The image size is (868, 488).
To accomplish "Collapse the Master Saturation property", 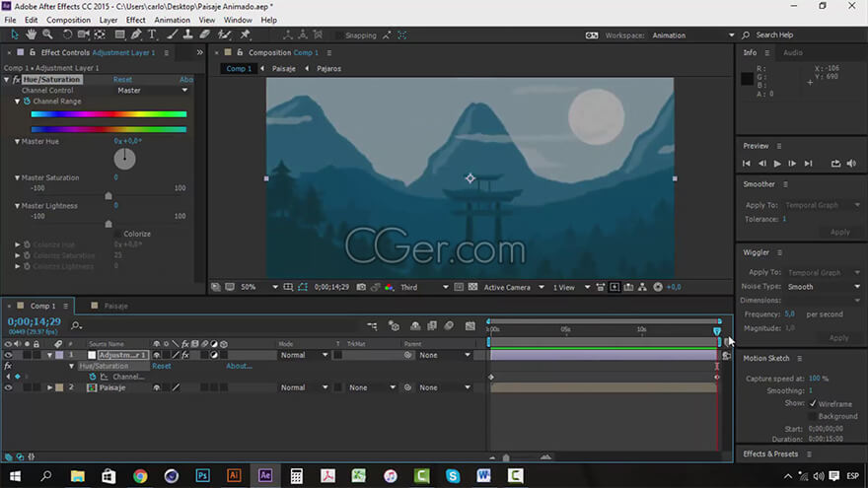I will [x=17, y=178].
